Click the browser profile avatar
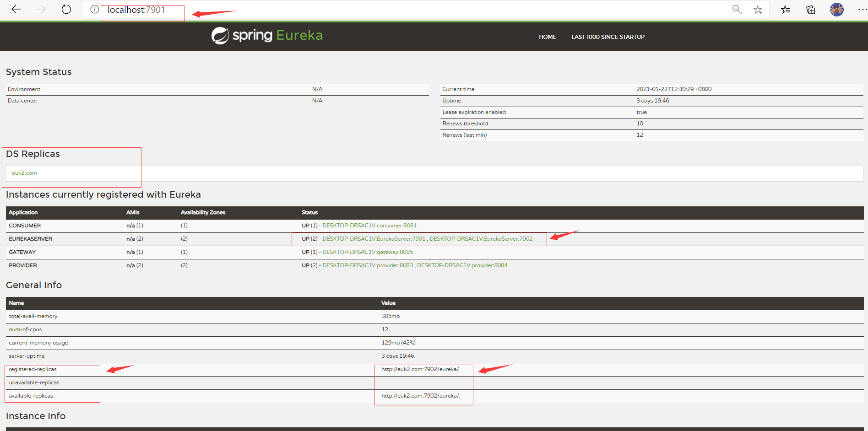The image size is (868, 431). 836,9
